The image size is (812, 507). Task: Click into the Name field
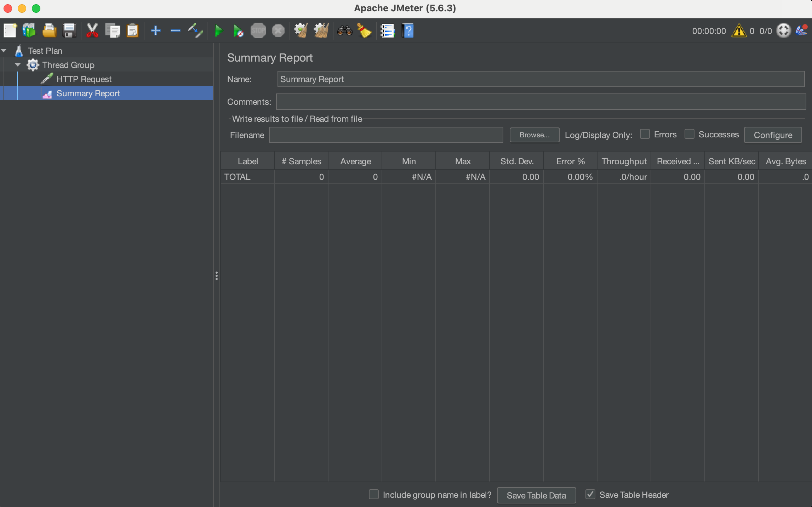click(541, 79)
